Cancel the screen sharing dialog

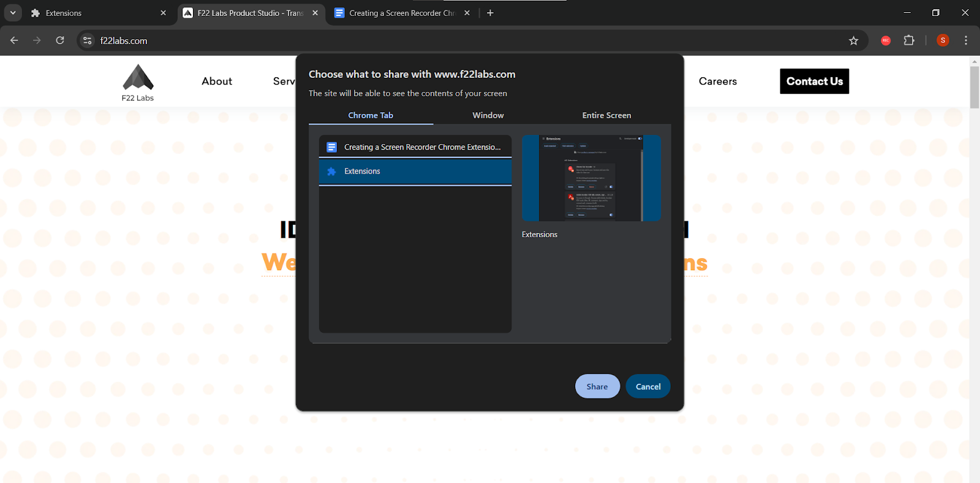(x=648, y=386)
